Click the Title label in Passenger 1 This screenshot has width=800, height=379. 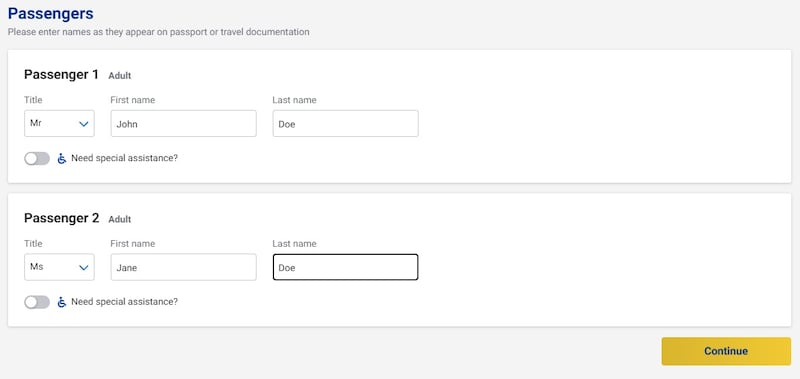(x=33, y=100)
